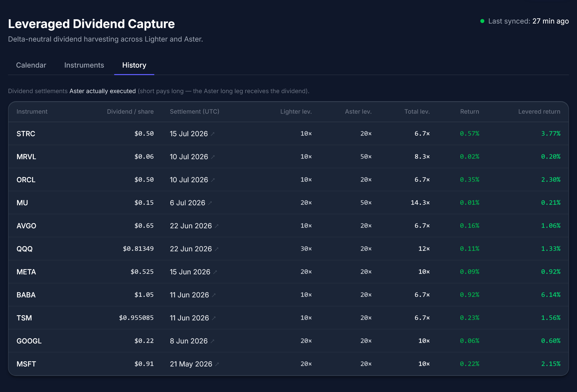Click the Instrument column header
The image size is (577, 392).
point(32,112)
